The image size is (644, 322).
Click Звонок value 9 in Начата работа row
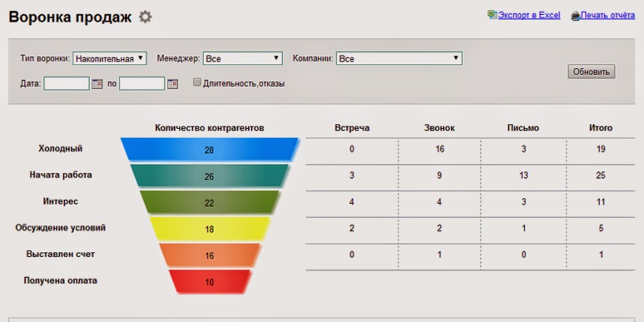coord(440,175)
